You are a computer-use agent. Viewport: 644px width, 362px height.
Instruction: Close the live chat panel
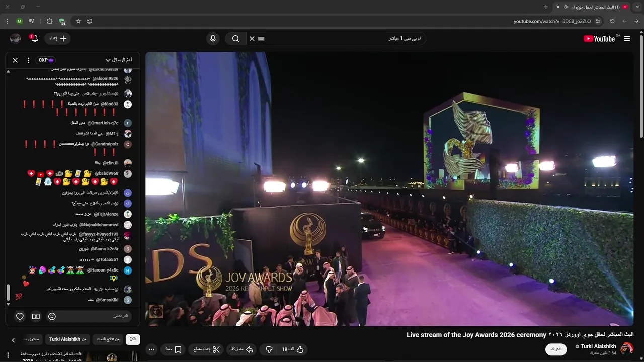(x=15, y=60)
